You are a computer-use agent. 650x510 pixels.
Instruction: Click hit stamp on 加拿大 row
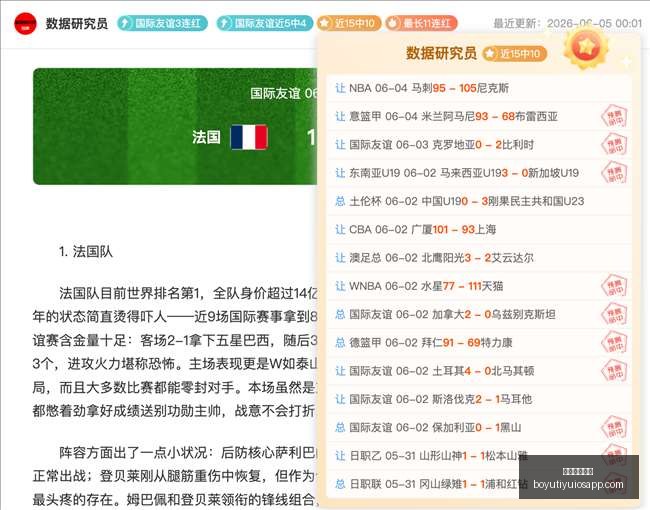[x=614, y=315]
